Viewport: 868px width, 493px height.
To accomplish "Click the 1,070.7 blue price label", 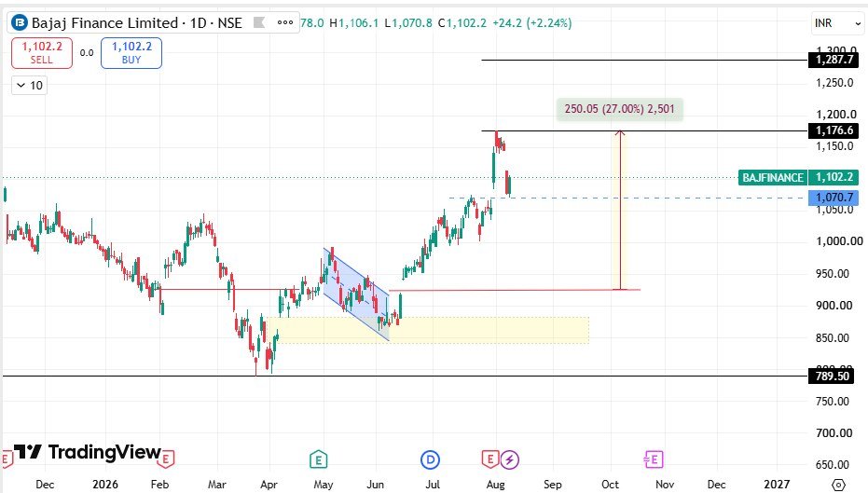I will [x=834, y=198].
